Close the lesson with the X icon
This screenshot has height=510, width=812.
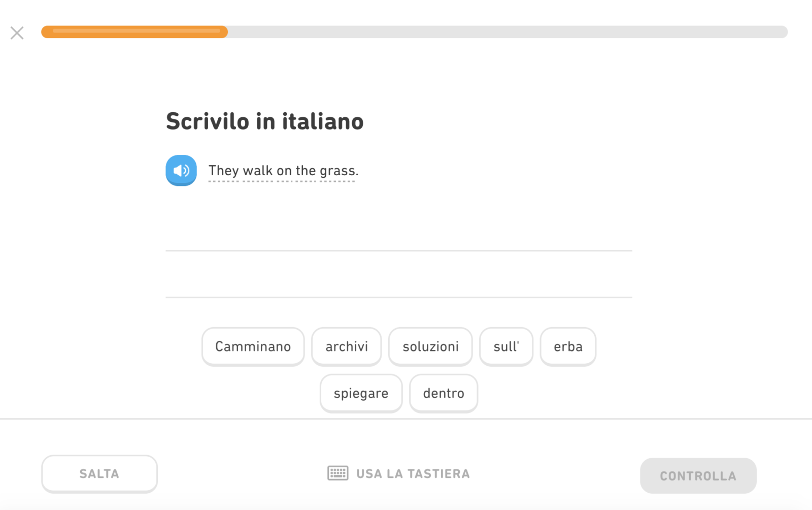click(17, 33)
